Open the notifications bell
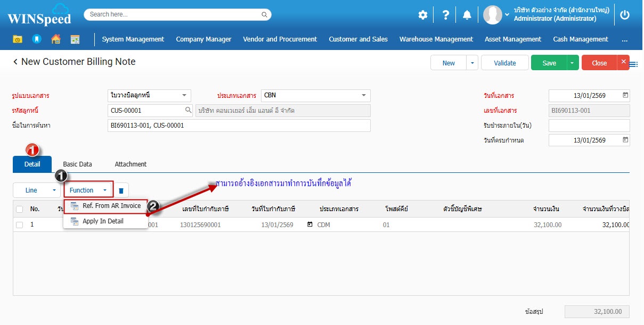The width and height of the screenshot is (644, 325). point(467,15)
